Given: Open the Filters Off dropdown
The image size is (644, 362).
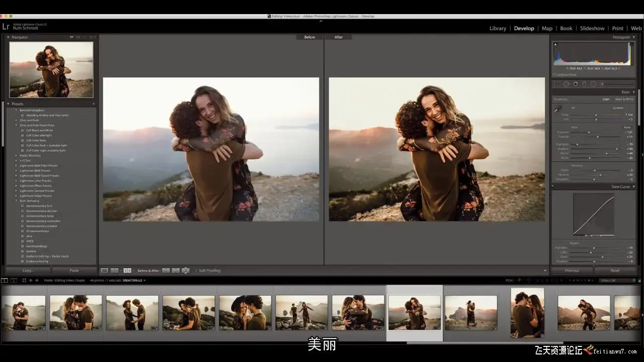Looking at the screenshot, I should 618,280.
